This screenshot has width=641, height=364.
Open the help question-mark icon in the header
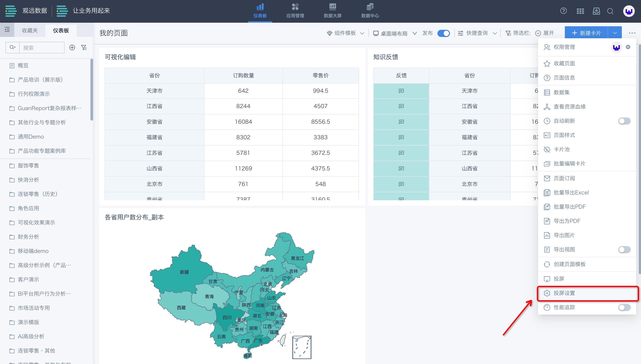pos(563,11)
